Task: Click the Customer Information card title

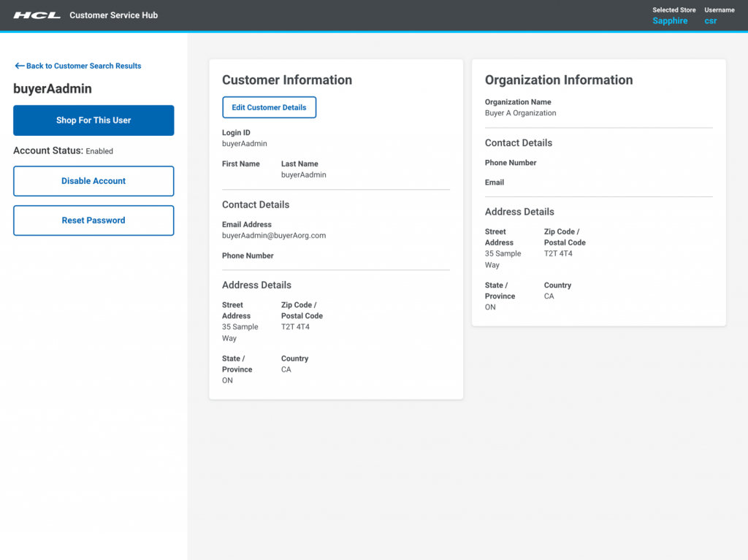Action: (287, 80)
